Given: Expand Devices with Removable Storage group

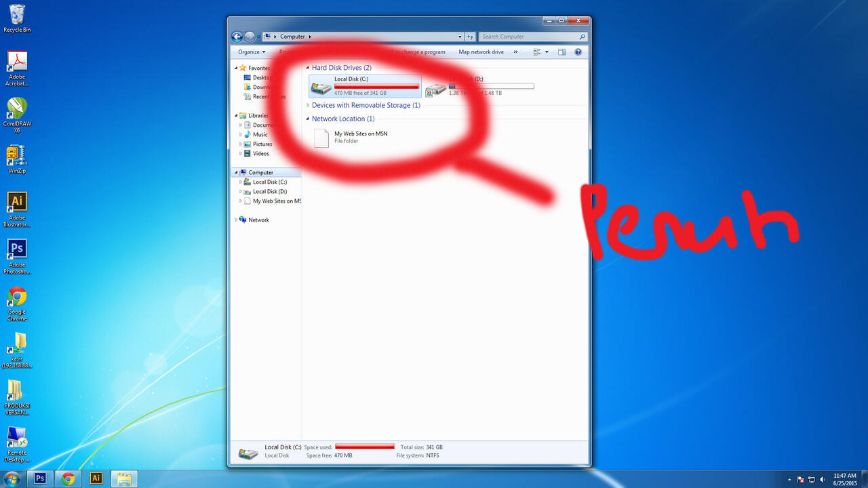Looking at the screenshot, I should pos(308,105).
